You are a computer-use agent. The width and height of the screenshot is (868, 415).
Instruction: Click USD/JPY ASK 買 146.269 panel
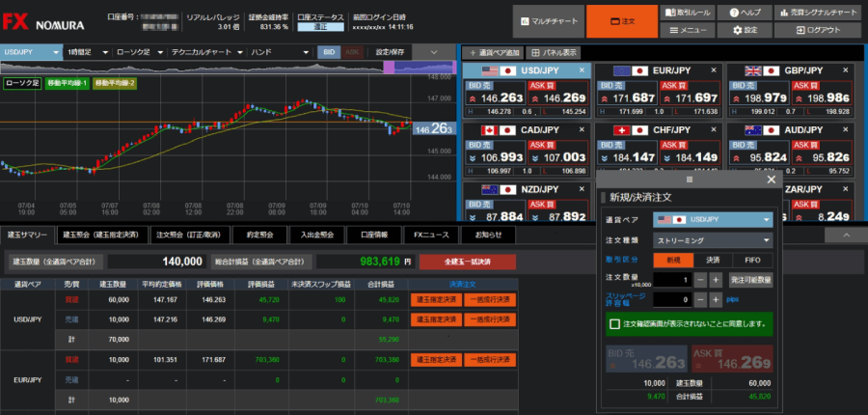[557, 93]
